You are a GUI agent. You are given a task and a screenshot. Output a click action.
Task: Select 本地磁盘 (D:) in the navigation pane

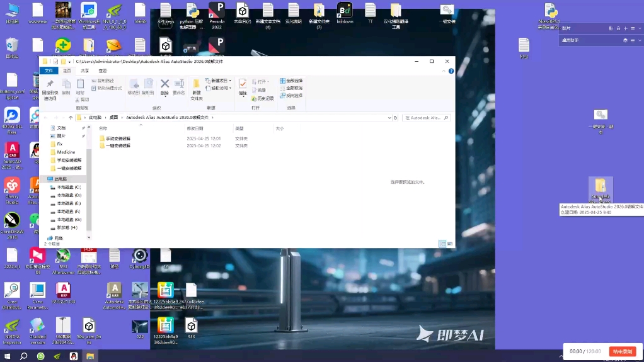click(69, 195)
